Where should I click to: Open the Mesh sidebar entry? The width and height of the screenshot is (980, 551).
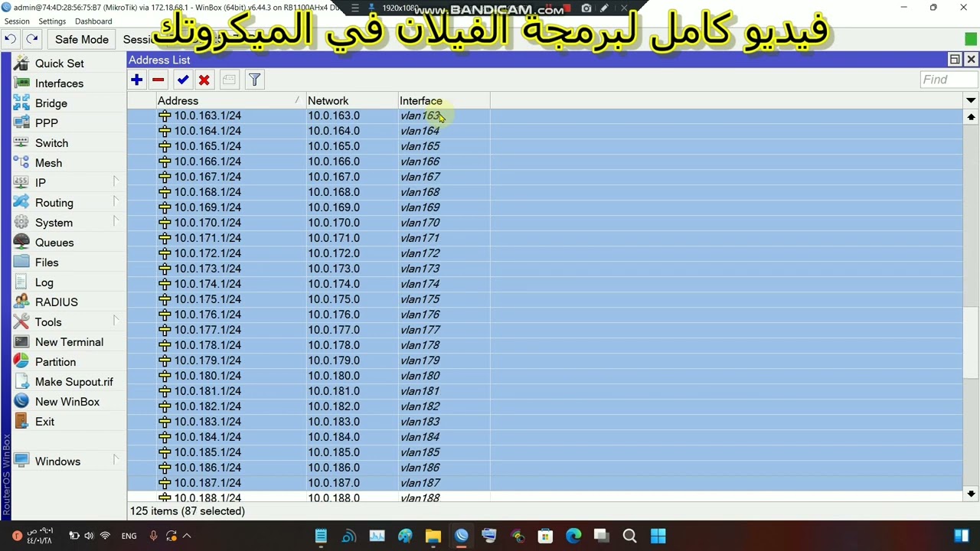(48, 163)
